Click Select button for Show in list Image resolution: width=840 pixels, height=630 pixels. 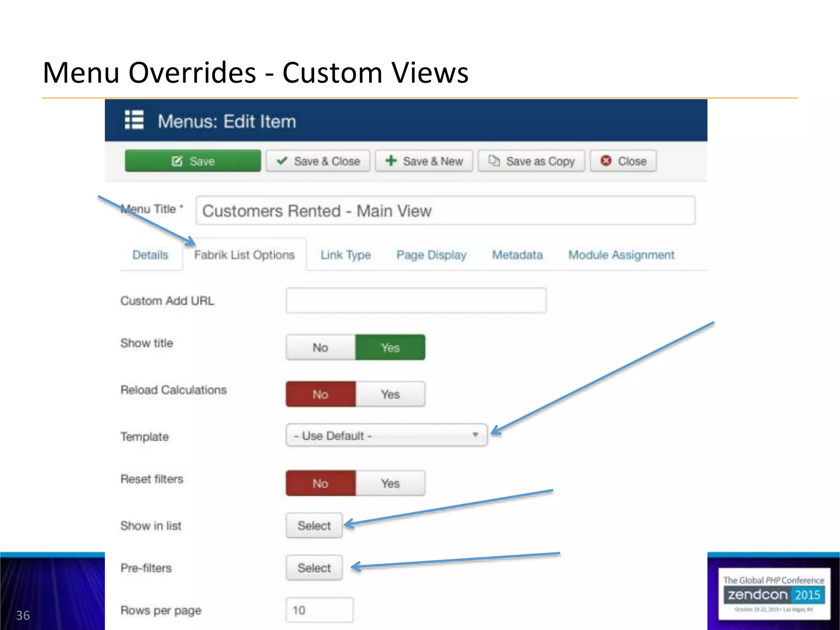pos(314,525)
